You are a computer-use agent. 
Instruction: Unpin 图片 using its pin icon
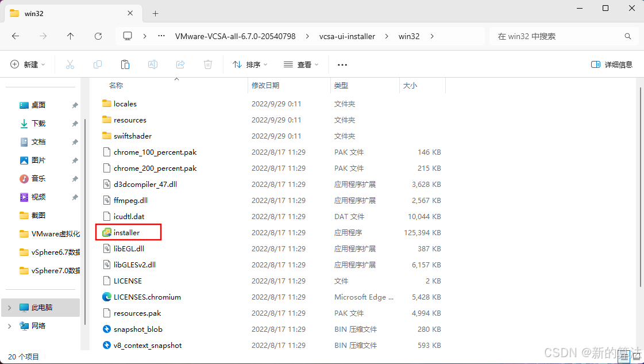[75, 161]
